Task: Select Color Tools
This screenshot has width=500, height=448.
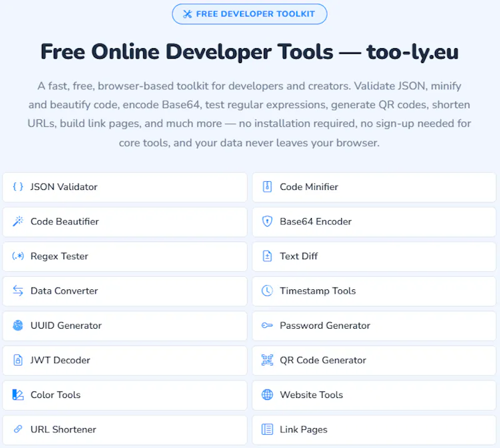Action: (124, 395)
